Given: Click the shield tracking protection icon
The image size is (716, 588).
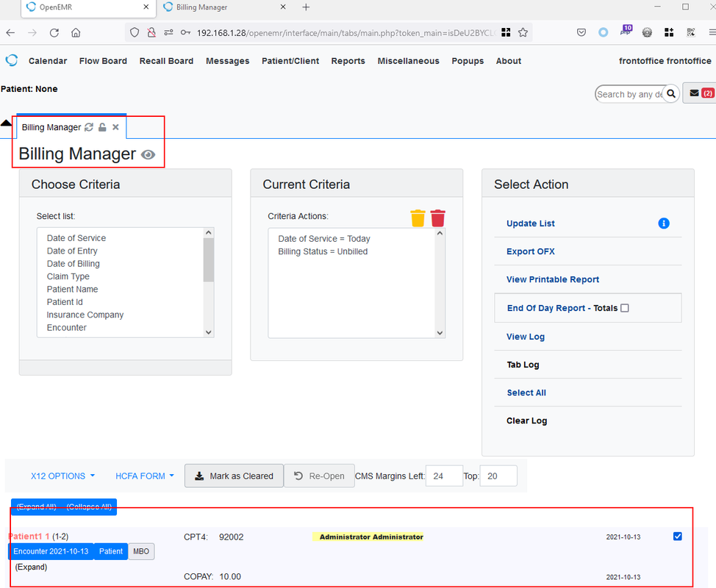Looking at the screenshot, I should point(135,32).
